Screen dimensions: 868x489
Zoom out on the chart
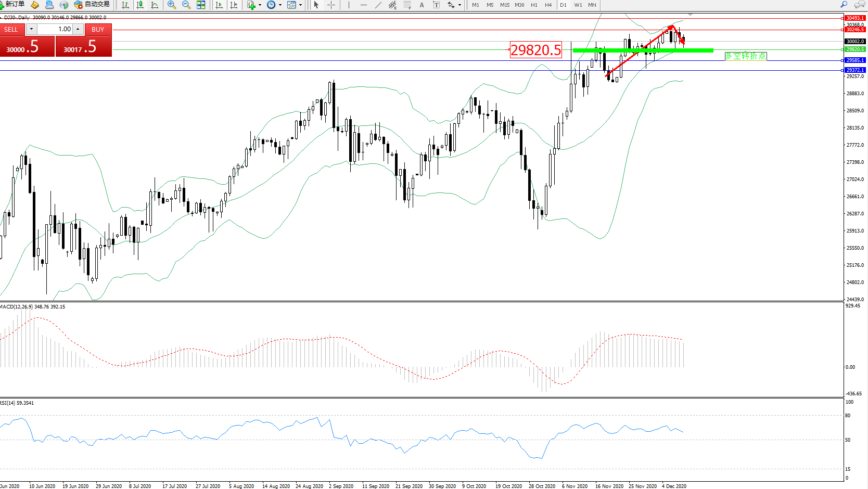(x=186, y=5)
